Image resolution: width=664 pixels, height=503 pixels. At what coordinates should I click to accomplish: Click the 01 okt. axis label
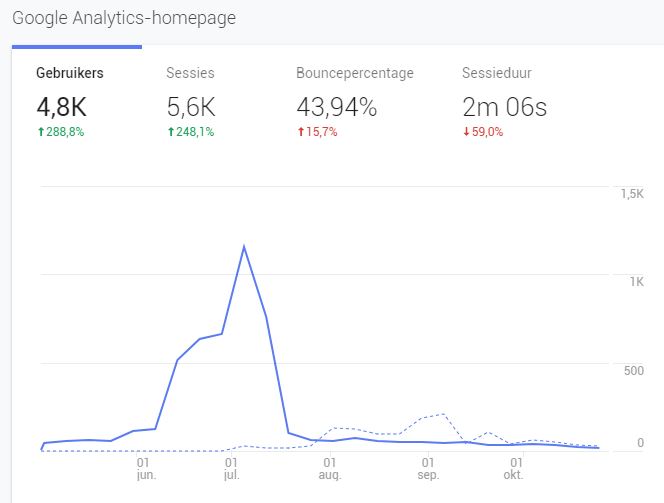tap(514, 468)
